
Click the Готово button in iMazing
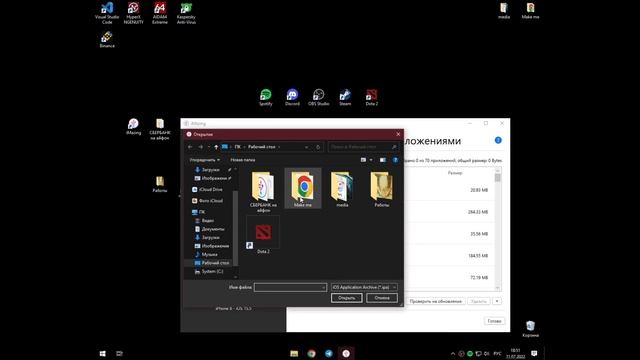tap(494, 321)
